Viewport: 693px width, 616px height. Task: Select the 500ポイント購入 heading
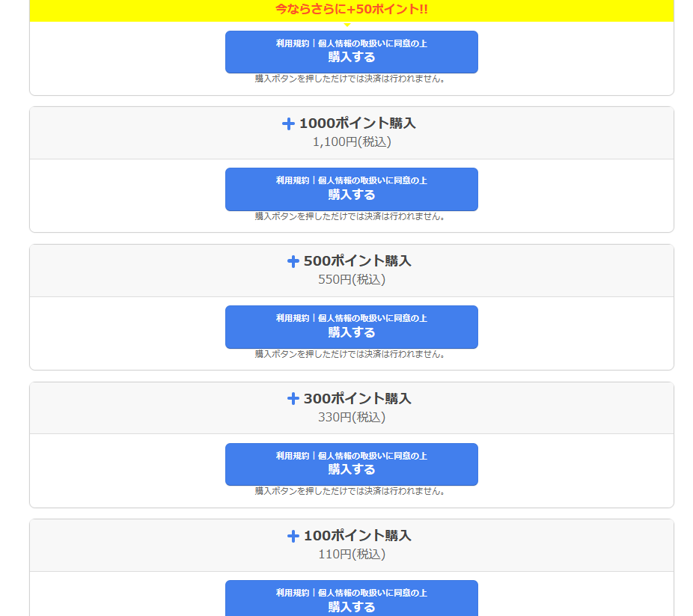(x=357, y=261)
